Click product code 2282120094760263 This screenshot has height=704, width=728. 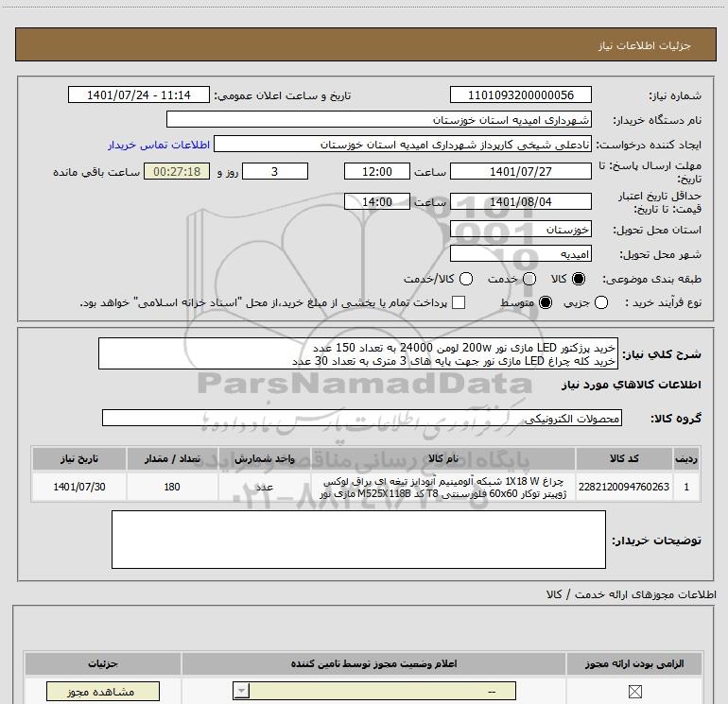click(x=624, y=487)
